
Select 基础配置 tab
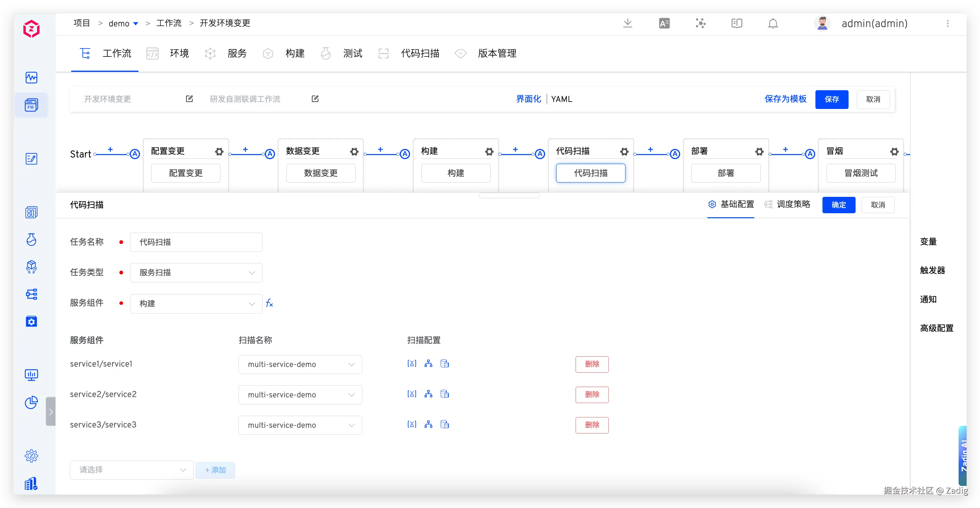tap(731, 204)
